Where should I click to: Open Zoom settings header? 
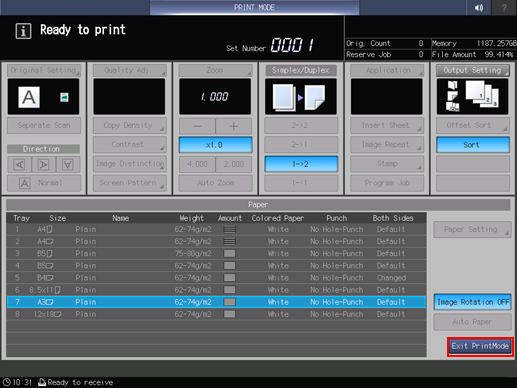pos(215,70)
